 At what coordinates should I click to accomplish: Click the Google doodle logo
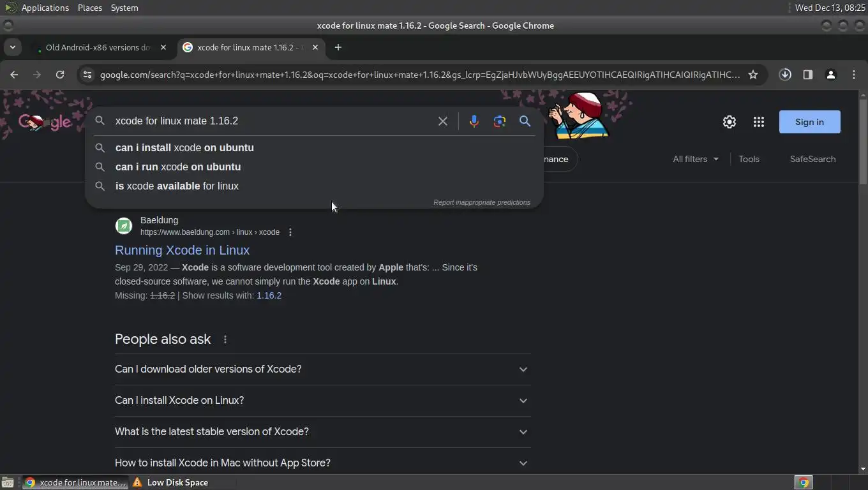click(x=45, y=122)
